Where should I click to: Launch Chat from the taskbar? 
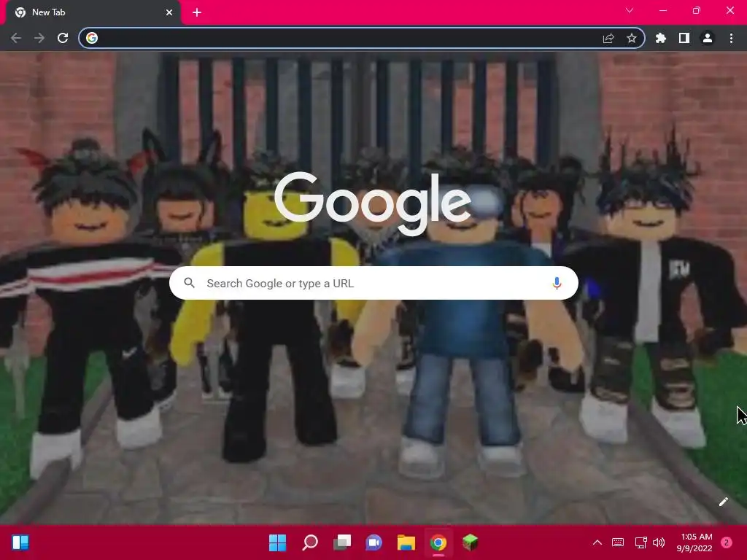[x=374, y=542]
